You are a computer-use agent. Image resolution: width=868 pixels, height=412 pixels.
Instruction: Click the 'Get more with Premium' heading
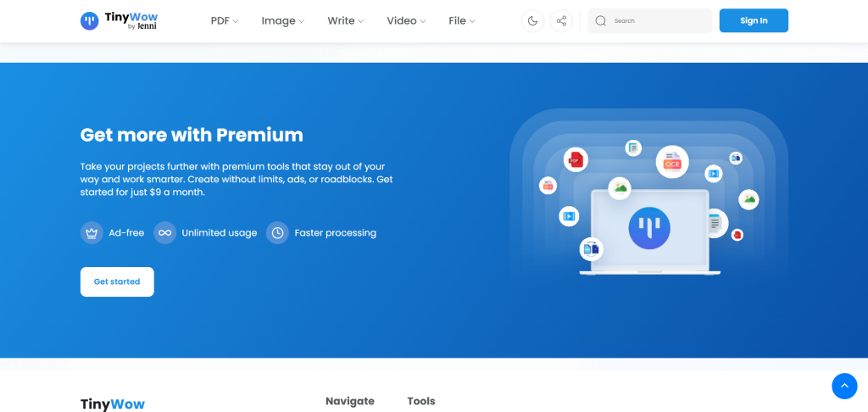(192, 135)
